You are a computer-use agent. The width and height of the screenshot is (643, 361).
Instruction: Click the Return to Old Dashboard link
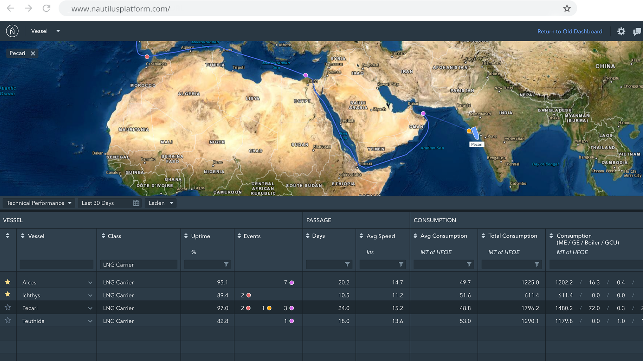tap(570, 31)
